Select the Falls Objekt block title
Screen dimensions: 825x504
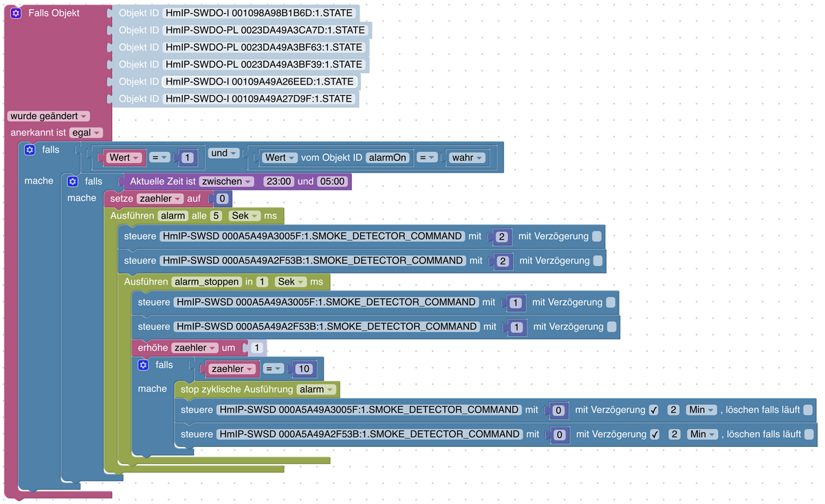pos(54,13)
